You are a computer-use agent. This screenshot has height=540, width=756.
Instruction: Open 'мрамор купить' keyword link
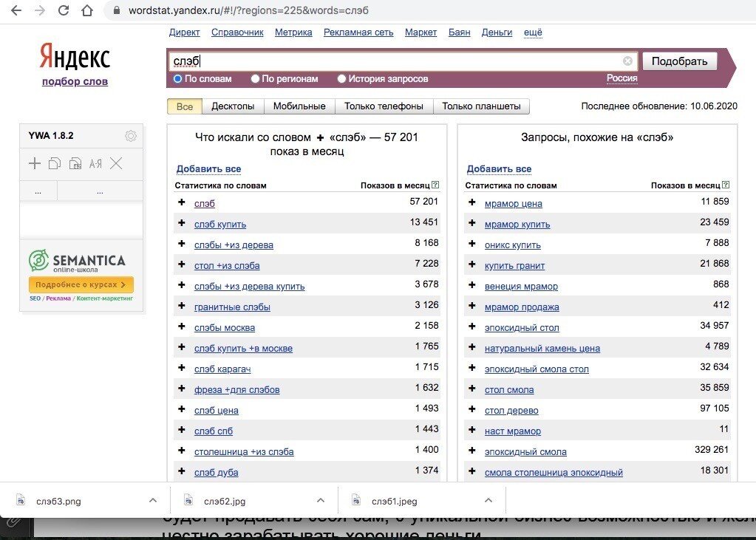pos(517,224)
